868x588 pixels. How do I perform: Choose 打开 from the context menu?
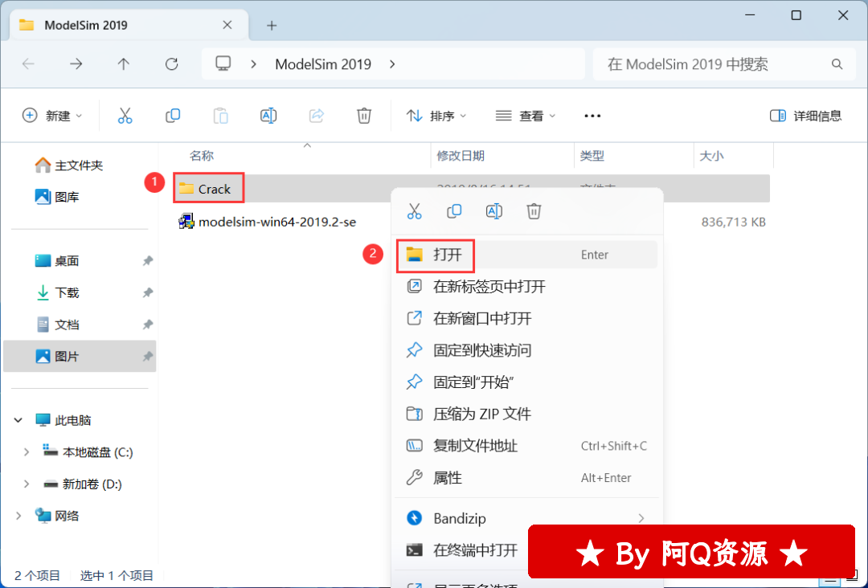click(x=526, y=255)
